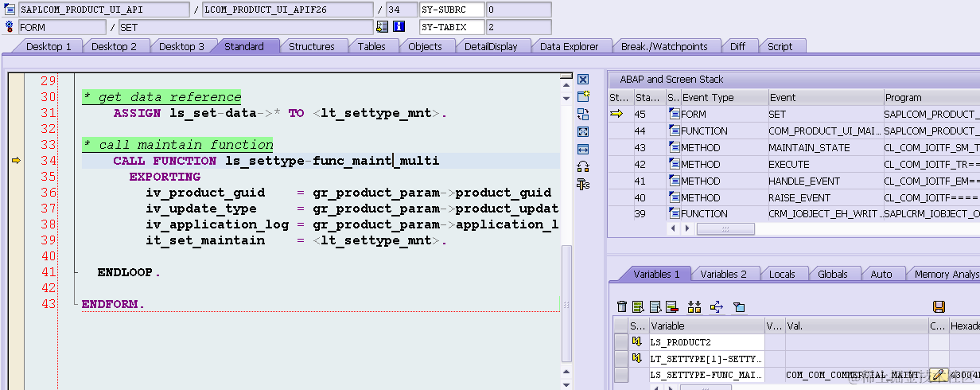The image size is (980, 390).
Task: Open the Structures tab
Action: pos(311,46)
